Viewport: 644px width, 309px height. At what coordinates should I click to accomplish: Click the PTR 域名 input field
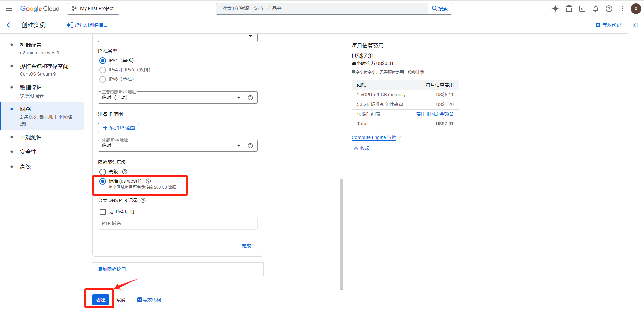click(x=178, y=224)
